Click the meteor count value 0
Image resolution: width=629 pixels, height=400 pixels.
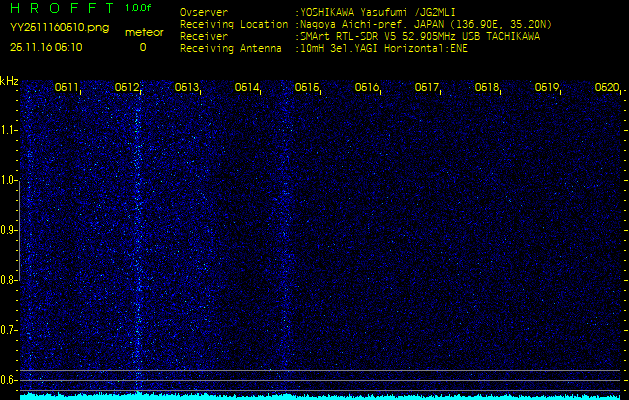[x=143, y=48]
